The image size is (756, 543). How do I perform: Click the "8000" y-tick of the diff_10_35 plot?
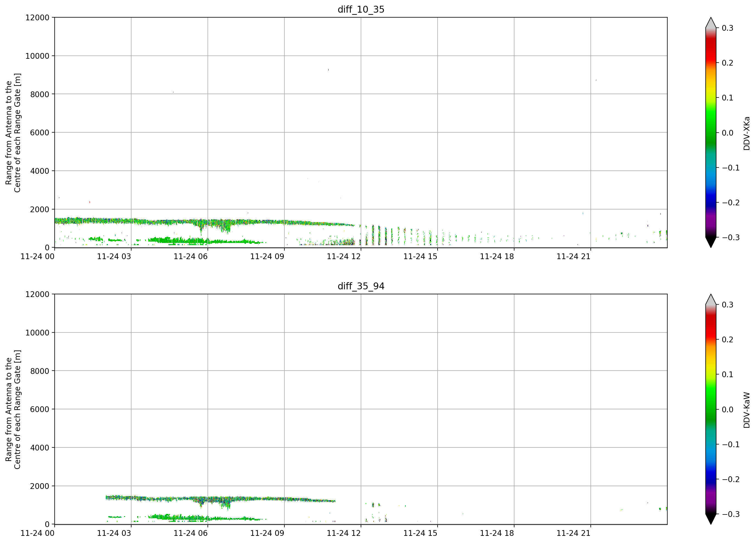point(40,94)
